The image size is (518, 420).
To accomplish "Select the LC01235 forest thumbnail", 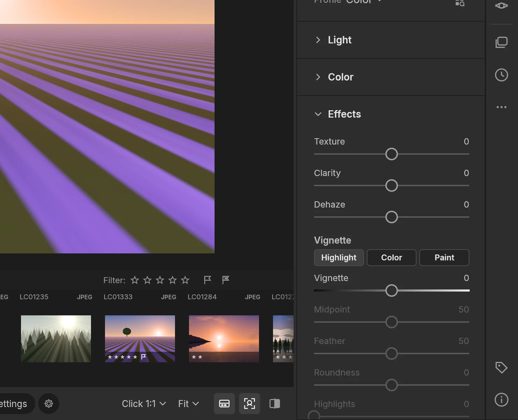I will click(x=56, y=339).
